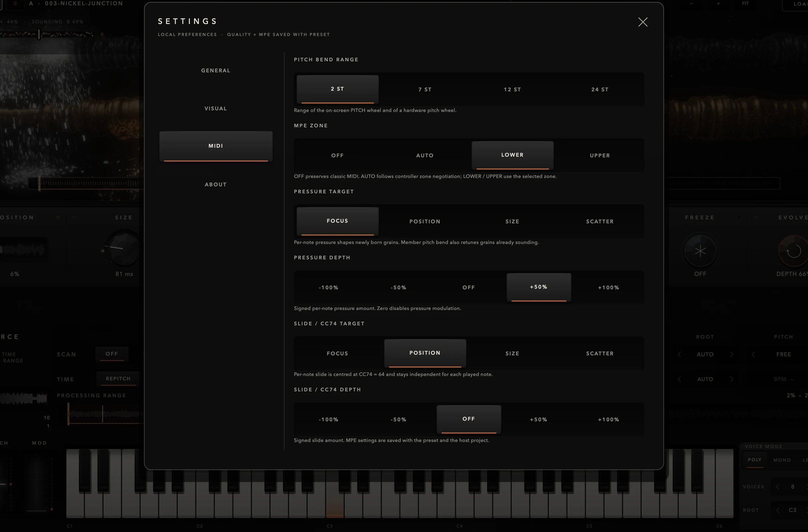
Task: Set MPE Zone to AUTO
Action: [x=425, y=155]
